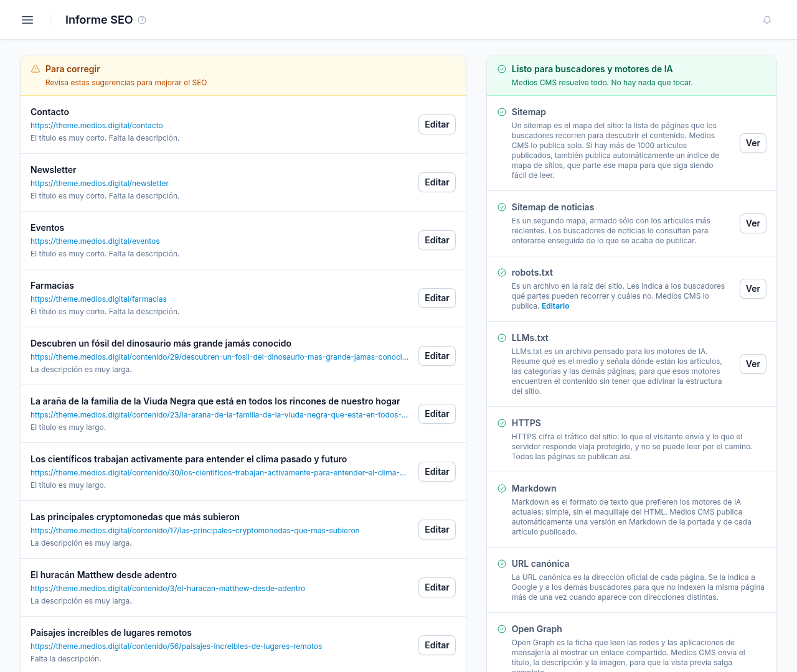Open the el-huracan-matthew-desde-adentro URL
The width and height of the screenshot is (797, 672).
168,589
